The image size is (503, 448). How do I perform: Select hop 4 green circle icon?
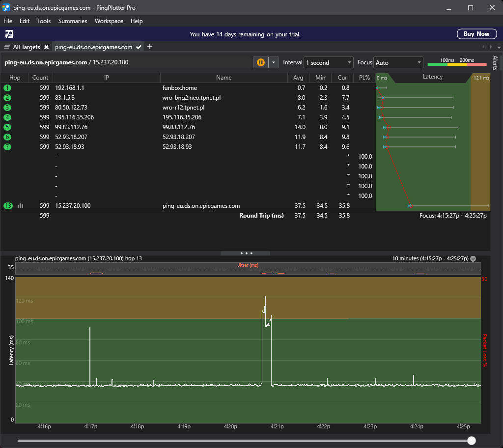click(7, 117)
